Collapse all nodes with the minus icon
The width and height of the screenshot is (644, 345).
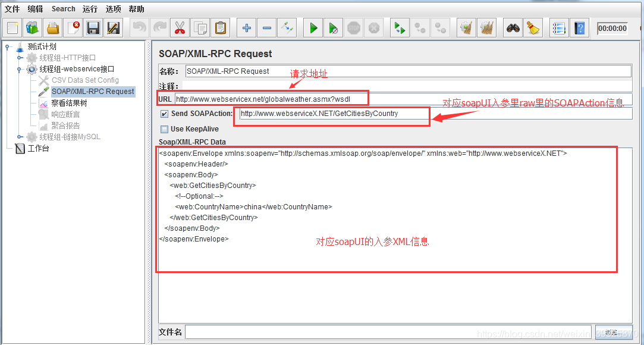tap(266, 28)
